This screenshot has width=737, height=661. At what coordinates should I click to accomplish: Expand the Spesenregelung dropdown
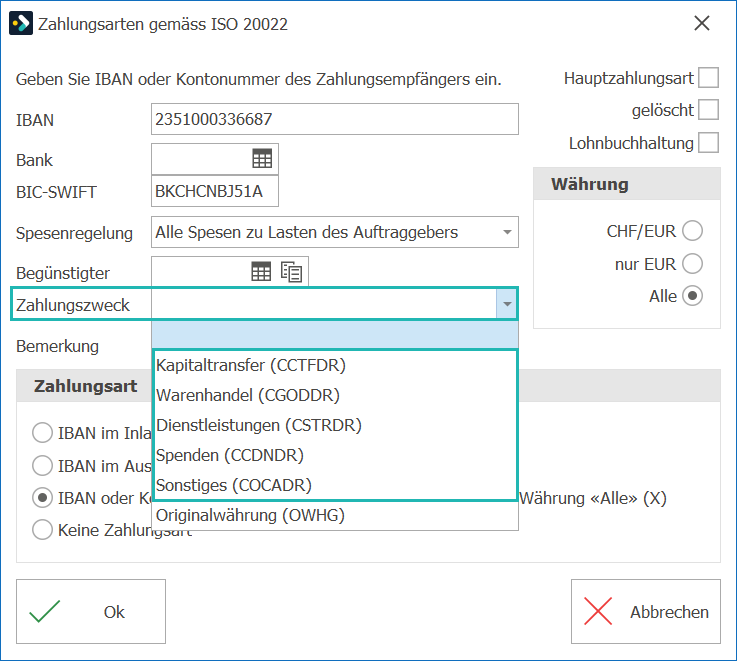coord(507,232)
